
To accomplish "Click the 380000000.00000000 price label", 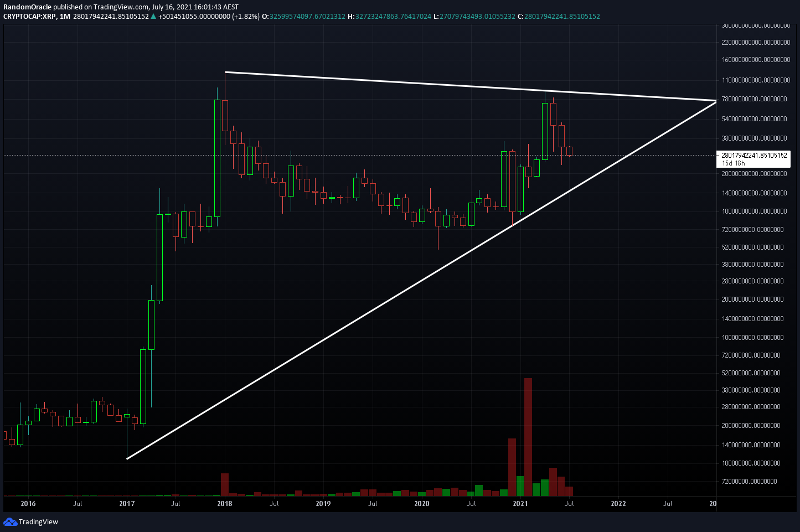I will pyautogui.click(x=751, y=390).
